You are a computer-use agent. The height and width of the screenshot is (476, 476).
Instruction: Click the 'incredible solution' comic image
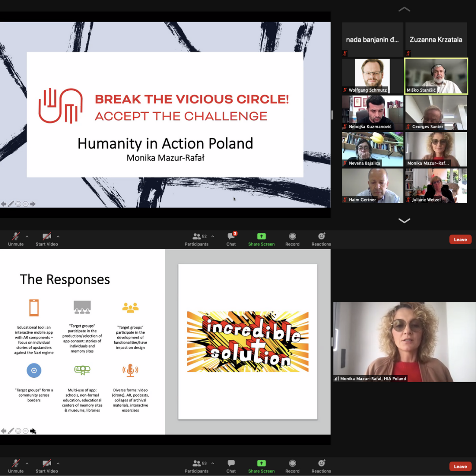248,342
